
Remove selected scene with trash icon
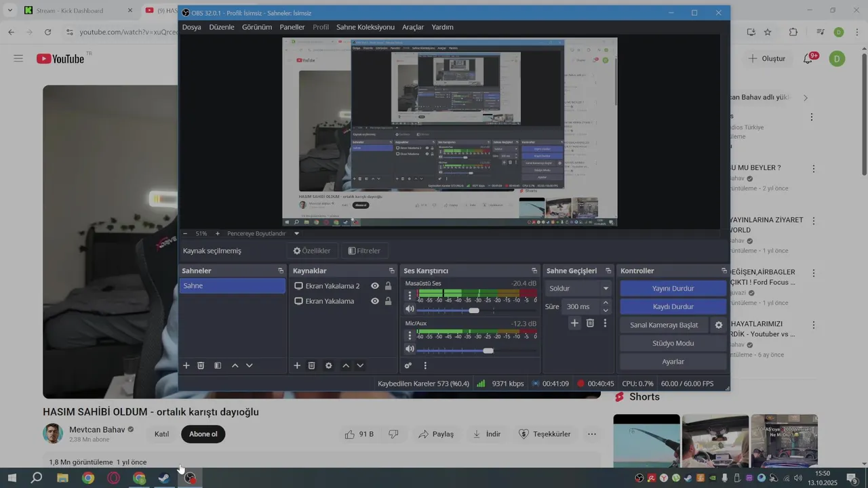[201, 365]
